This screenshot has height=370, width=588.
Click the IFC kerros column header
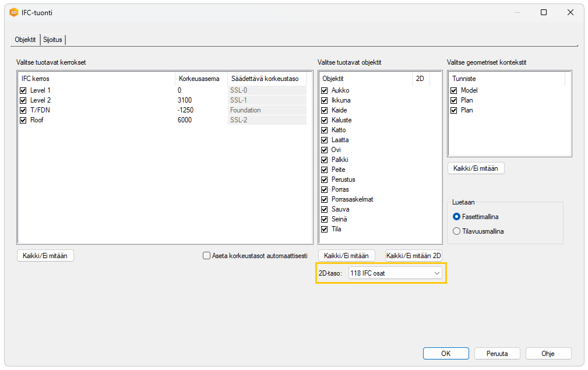[96, 79]
